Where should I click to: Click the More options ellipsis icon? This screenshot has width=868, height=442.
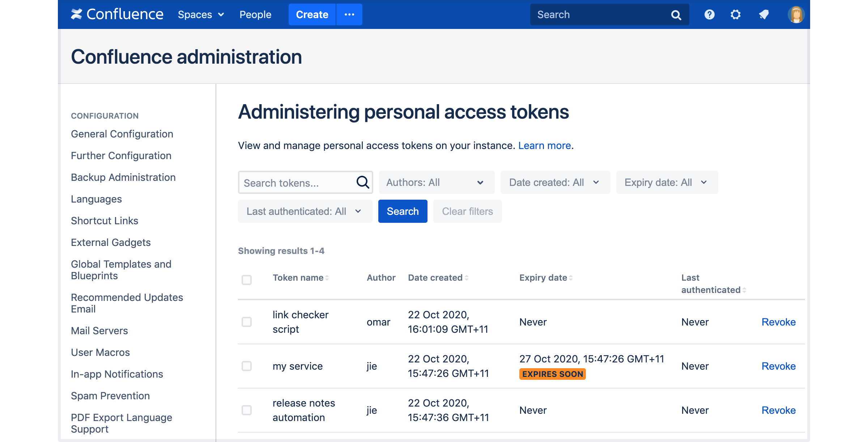coord(349,14)
